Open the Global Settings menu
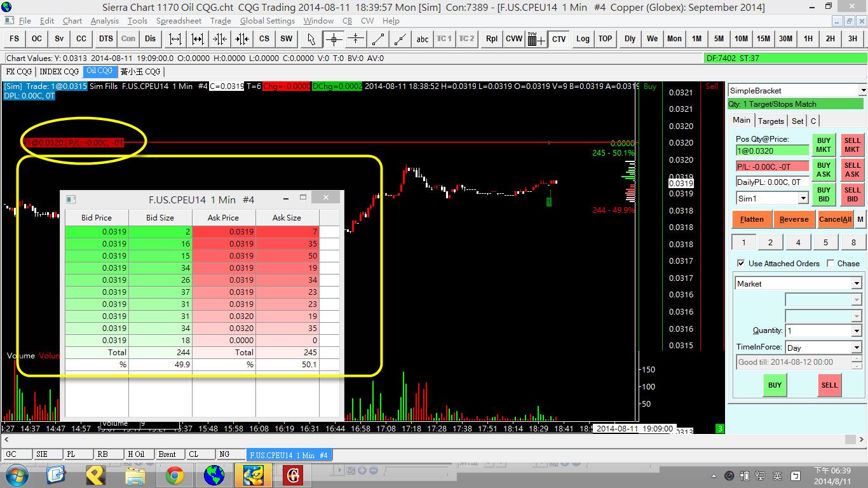868x488 pixels. pyautogui.click(x=268, y=21)
